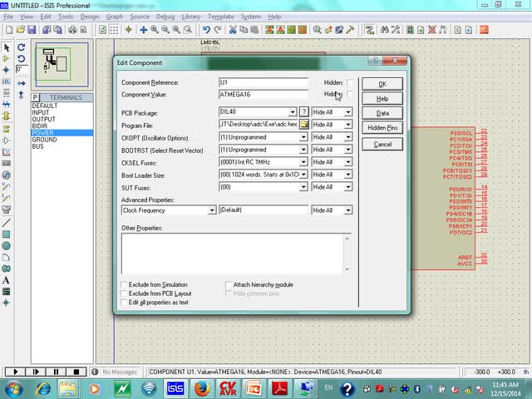Screen dimensions: 532x399
Task: Click rotate anticlockwise icon
Action: tap(21, 58)
